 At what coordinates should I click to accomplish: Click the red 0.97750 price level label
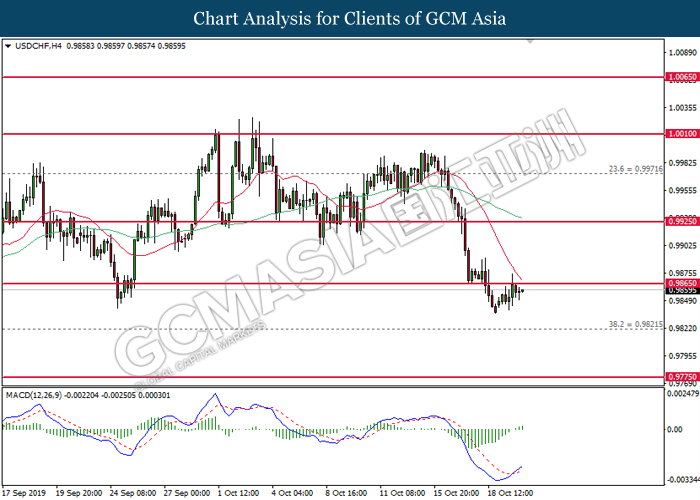click(683, 377)
